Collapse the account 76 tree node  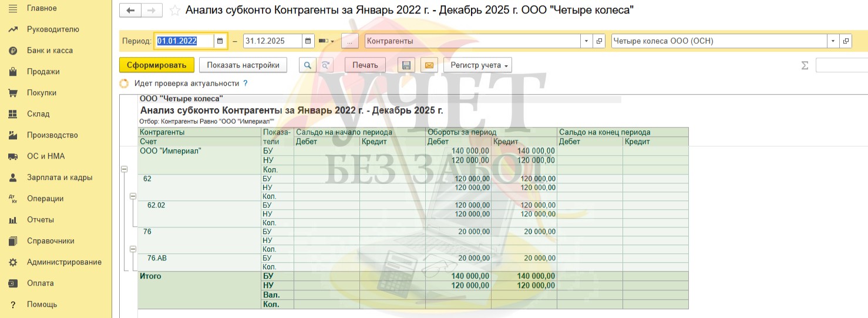click(x=133, y=249)
